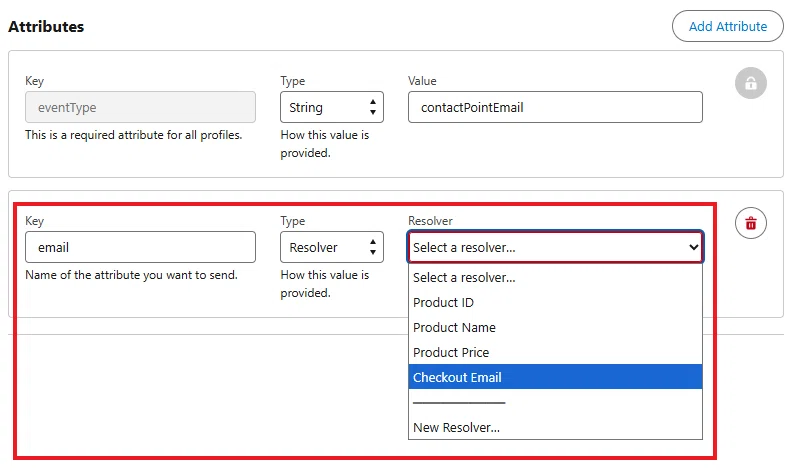Select the Checkout Email resolver option
Viewport: 794px width, 472px height.
coord(555,377)
